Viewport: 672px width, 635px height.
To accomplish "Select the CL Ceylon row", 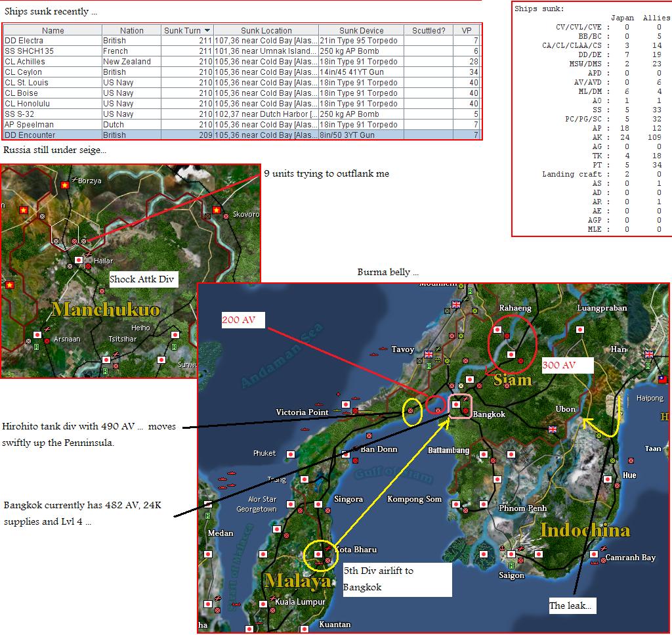I will (242, 72).
